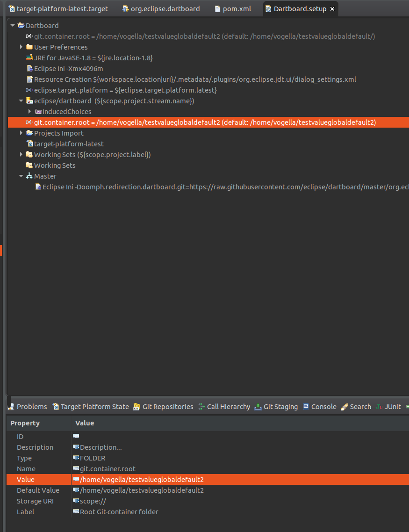Click the Value column header
The height and width of the screenshot is (532, 409).
[85, 423]
